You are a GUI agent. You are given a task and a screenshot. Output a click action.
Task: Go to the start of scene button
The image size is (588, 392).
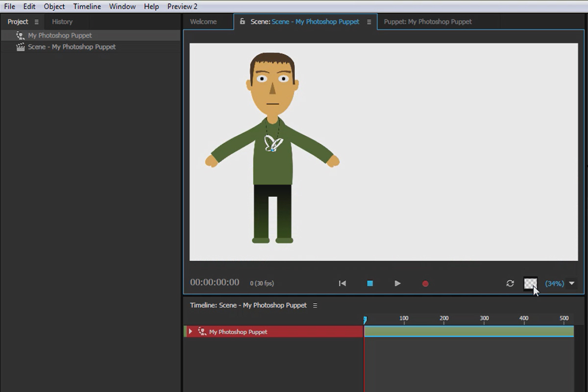(x=343, y=283)
